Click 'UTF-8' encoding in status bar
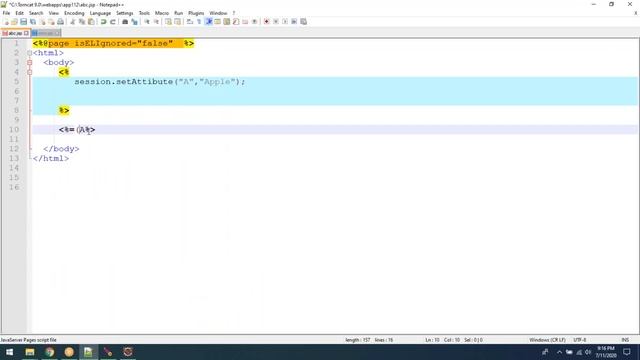Viewport: 640px width, 360px height. pos(580,340)
